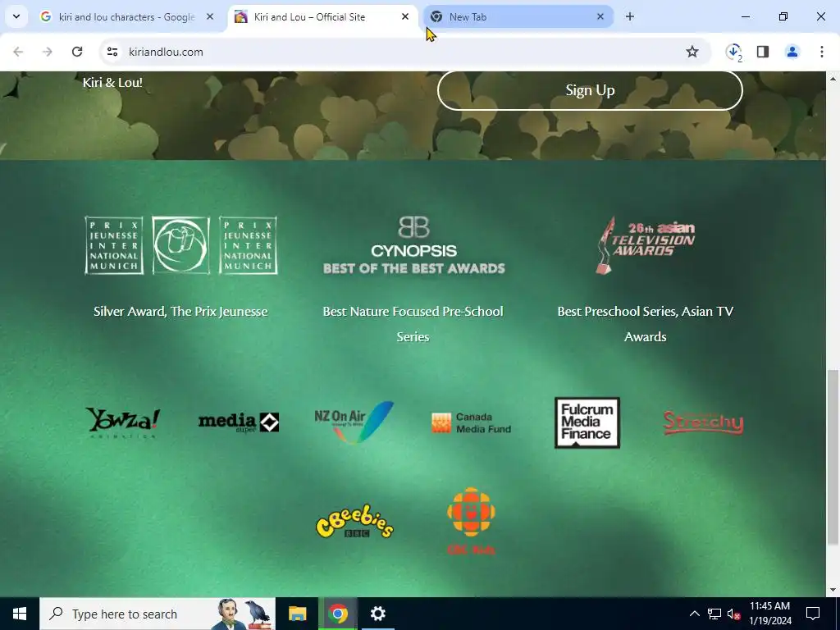Open the clock showing 11:45 AM

(769, 614)
